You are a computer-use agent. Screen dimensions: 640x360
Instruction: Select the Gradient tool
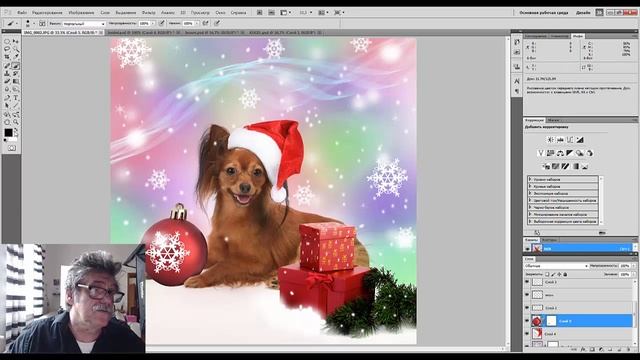click(x=16, y=81)
